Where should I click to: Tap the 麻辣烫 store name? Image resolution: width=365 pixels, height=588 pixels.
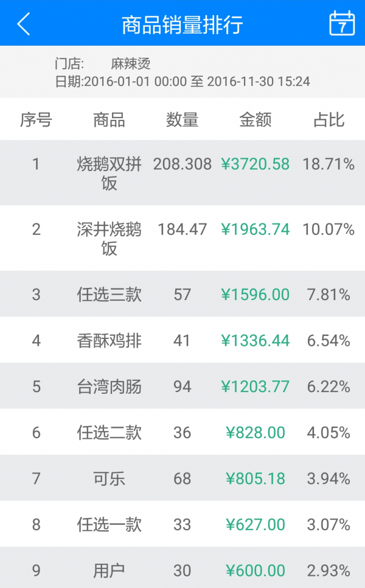tap(130, 63)
